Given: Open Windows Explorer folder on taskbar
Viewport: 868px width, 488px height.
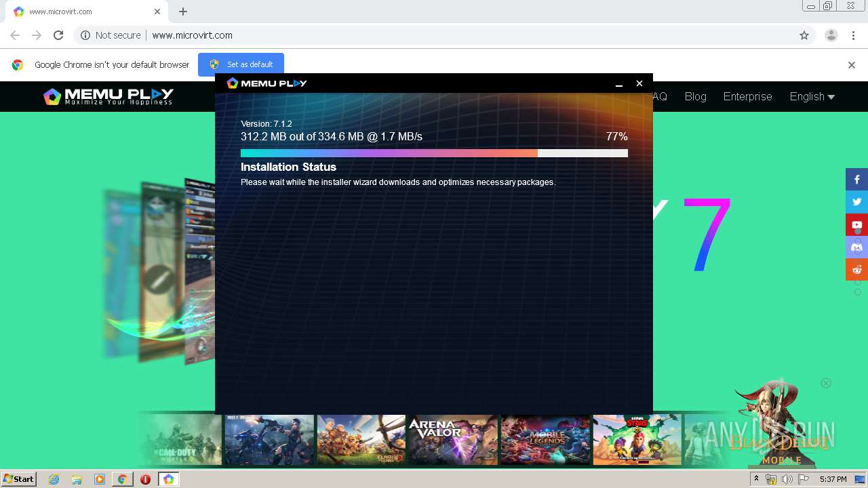Looking at the screenshot, I should (77, 479).
